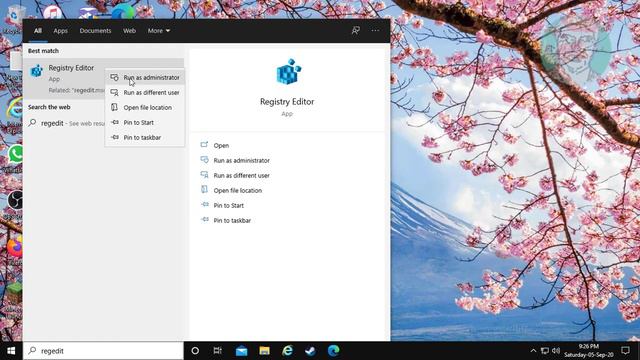This screenshot has height=360, width=640.
Task: Choose Run as different user in context menu
Action: 145,93
